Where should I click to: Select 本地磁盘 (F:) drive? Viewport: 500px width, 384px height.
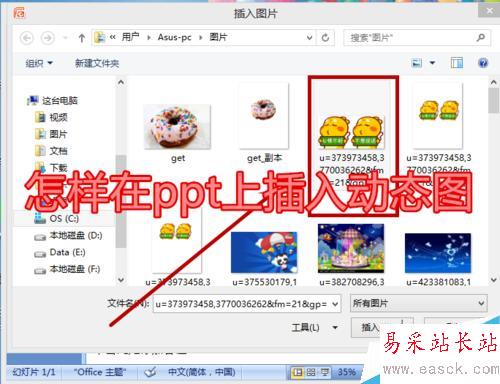click(67, 269)
